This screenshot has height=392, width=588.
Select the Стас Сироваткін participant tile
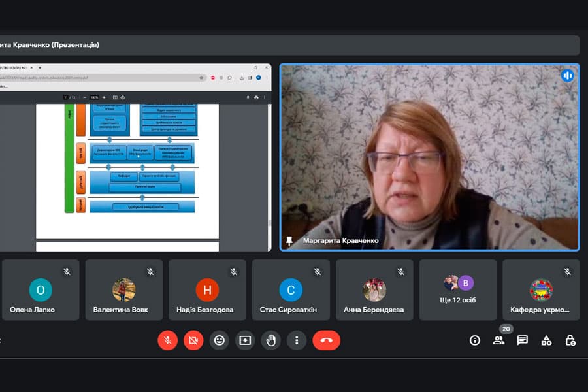pos(291,289)
